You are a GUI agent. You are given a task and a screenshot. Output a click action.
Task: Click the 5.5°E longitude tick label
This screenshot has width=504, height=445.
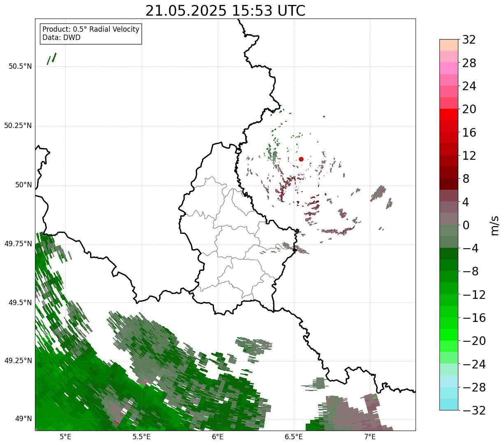(x=142, y=437)
